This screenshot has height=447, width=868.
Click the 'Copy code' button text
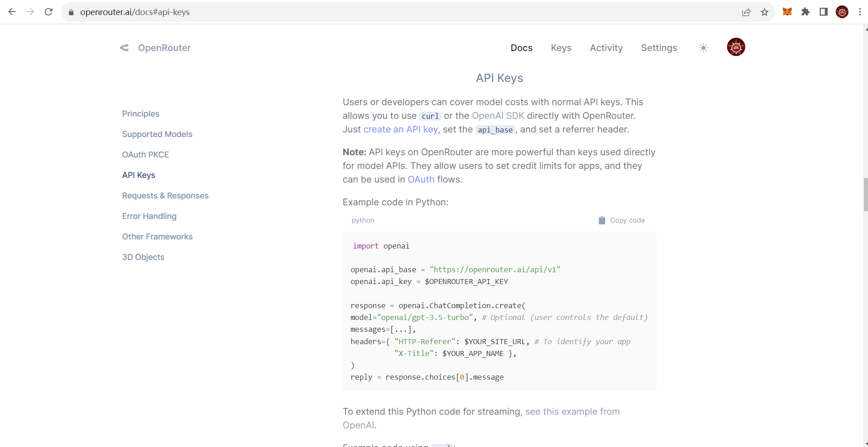[627, 220]
